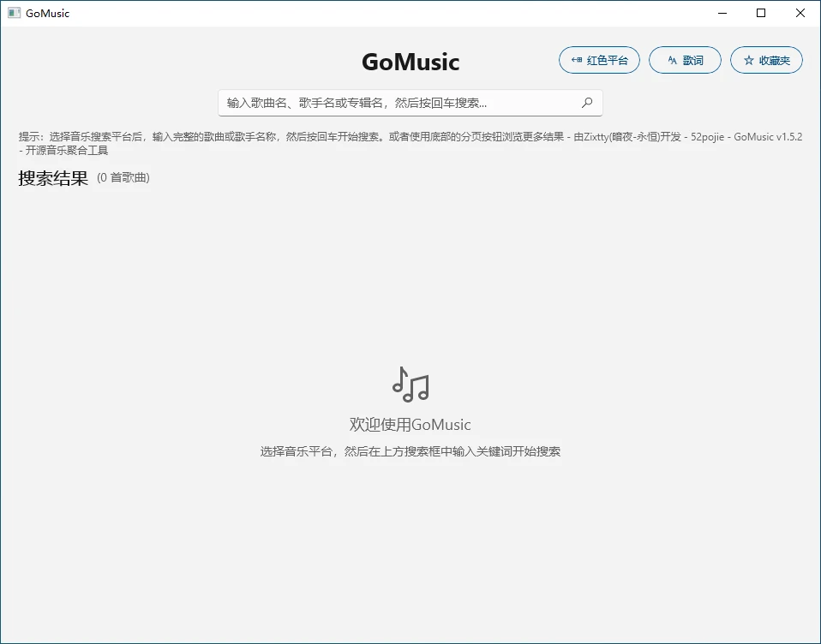Click the (0 首歌曲) song count label

coord(123,178)
